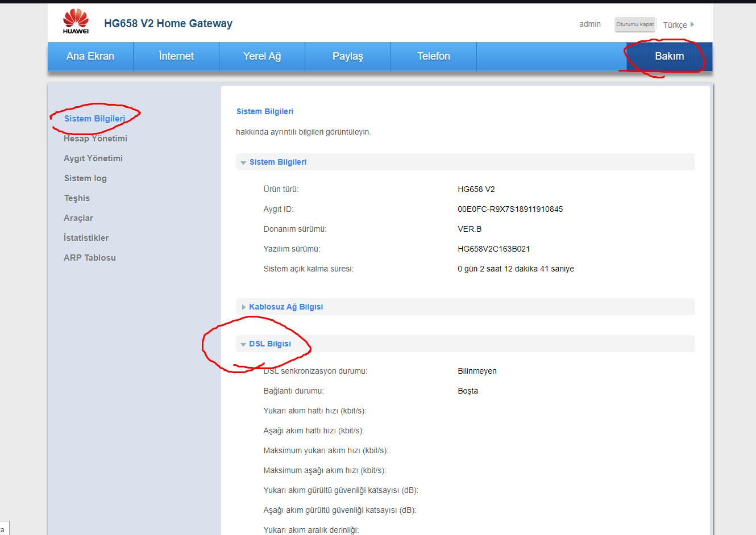The width and height of the screenshot is (756, 535).
Task: Open Hesap Yönetimi in the sidebar
Action: point(95,139)
